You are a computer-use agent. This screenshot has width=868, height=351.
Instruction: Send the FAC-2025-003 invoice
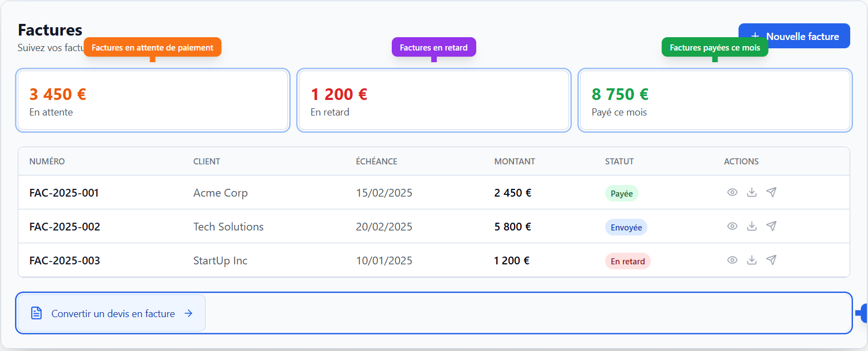tap(771, 260)
